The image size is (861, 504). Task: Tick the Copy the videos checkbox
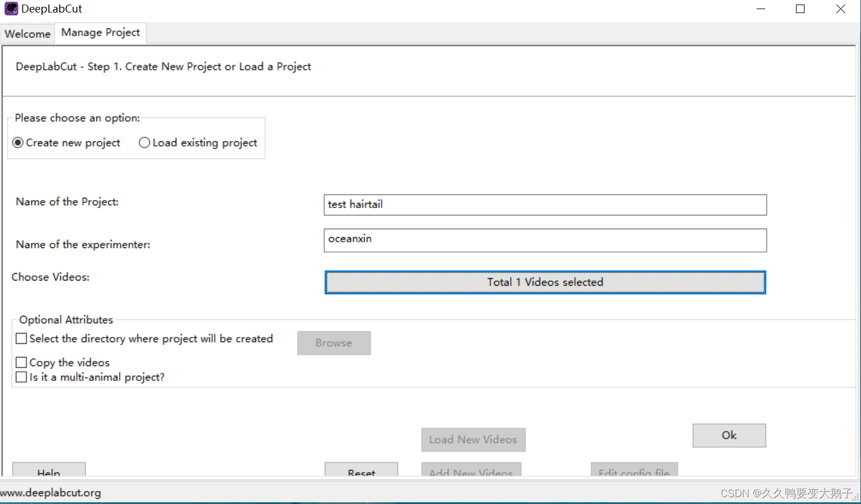click(x=21, y=363)
